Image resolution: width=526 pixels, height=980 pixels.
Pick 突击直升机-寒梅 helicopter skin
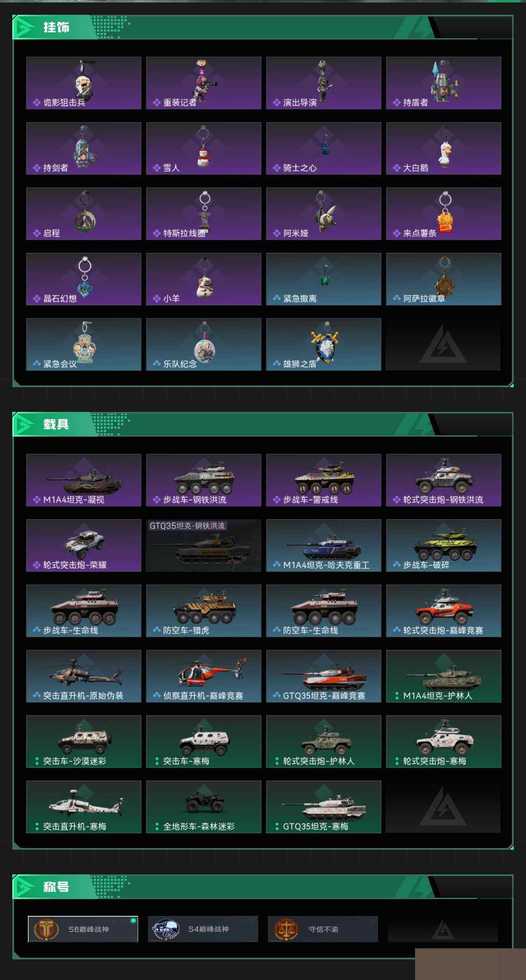[x=84, y=807]
